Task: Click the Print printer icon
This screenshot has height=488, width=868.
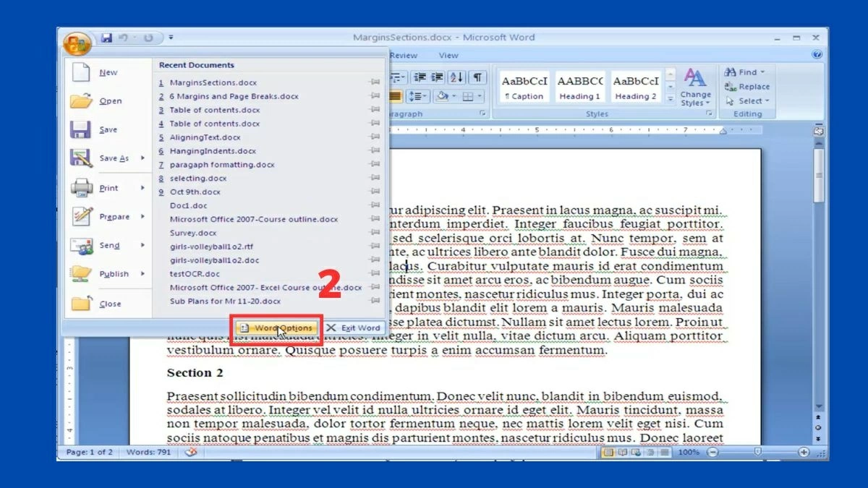Action: 81,188
